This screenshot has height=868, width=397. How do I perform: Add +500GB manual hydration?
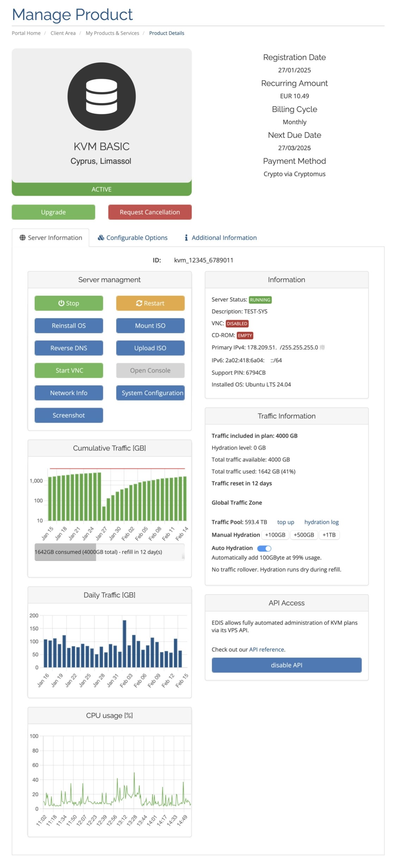[x=304, y=535]
